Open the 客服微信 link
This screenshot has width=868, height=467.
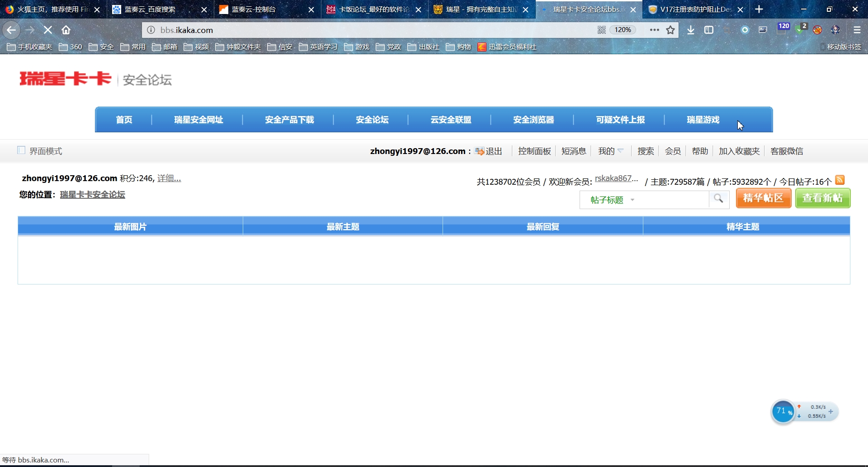[x=787, y=151]
